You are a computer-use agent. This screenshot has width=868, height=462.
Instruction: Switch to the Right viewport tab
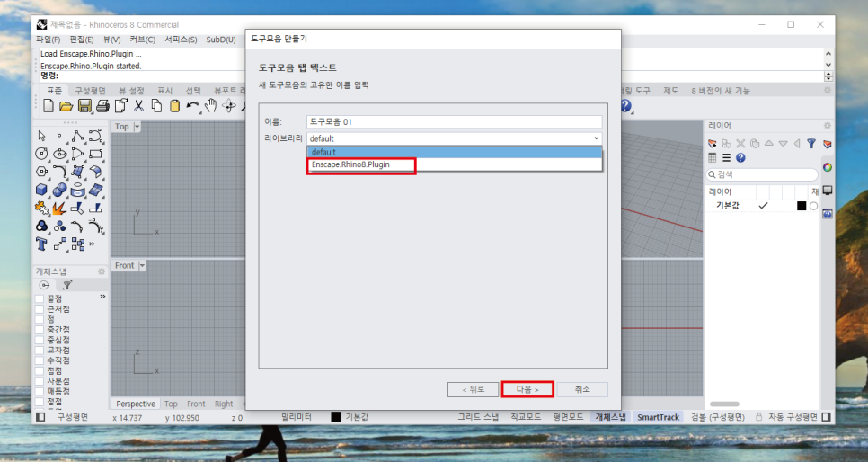pos(224,404)
